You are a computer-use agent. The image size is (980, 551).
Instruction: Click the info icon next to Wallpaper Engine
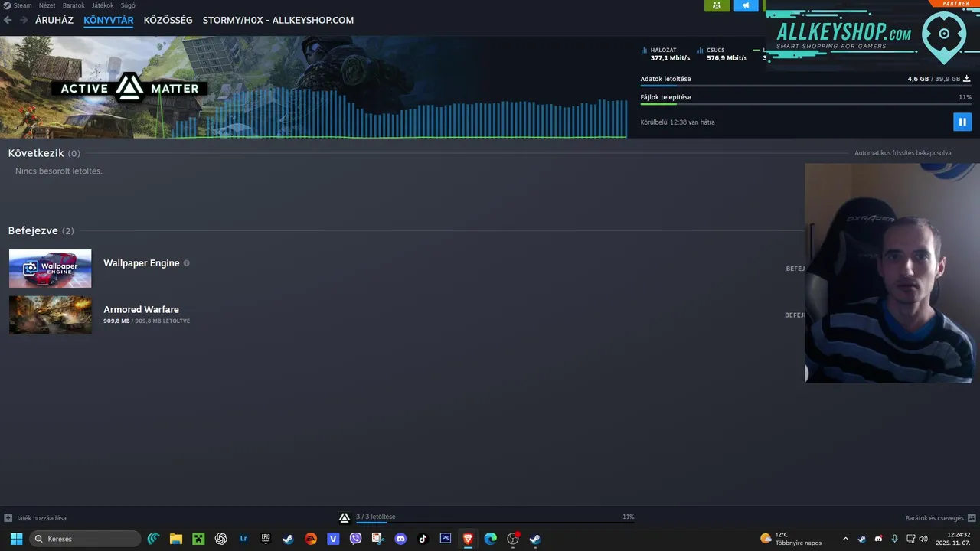pos(186,263)
